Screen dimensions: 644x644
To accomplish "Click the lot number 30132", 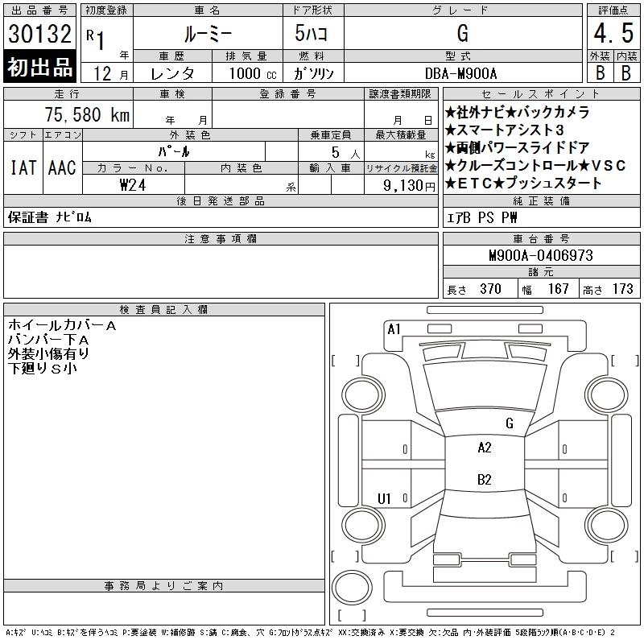I will 39,33.
